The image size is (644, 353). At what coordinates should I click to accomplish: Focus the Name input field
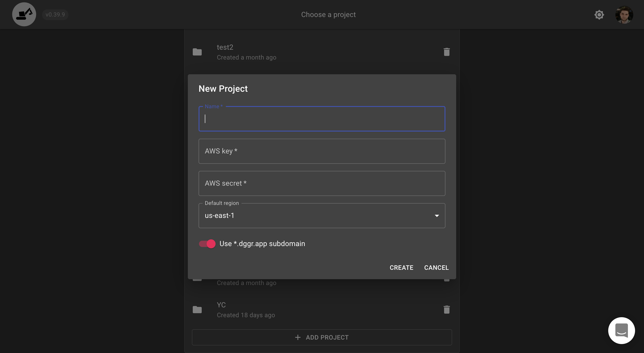tap(322, 119)
